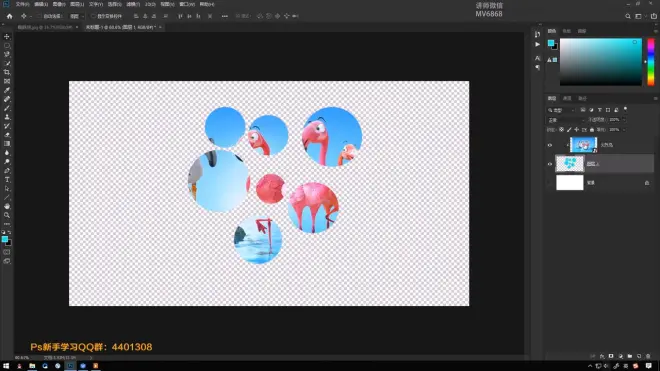Select the Zoom magnifier tool
660x371 pixels.
tap(7, 215)
